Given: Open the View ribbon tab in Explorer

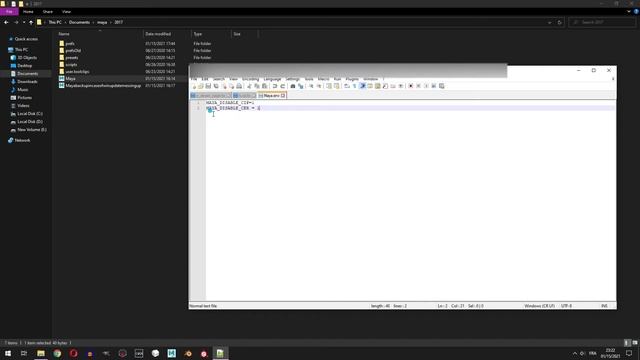Looking at the screenshot, I should [x=67, y=12].
